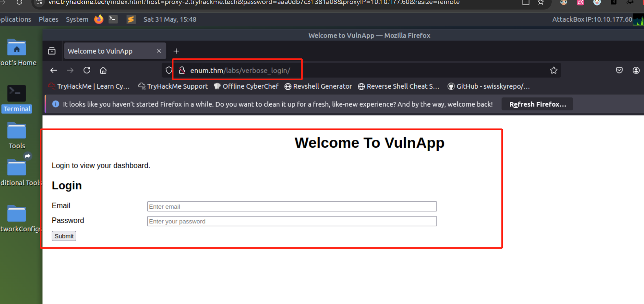The width and height of the screenshot is (644, 304).
Task: Click the clock showing Sat 31 May
Action: [170, 19]
